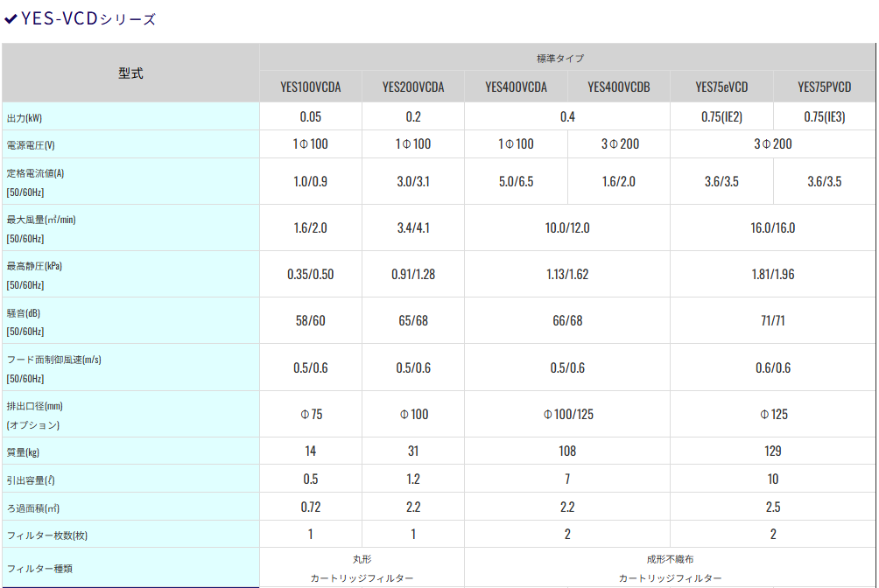The image size is (879, 588).
Task: Select the YES75PVCD column header
Action: click(x=824, y=87)
